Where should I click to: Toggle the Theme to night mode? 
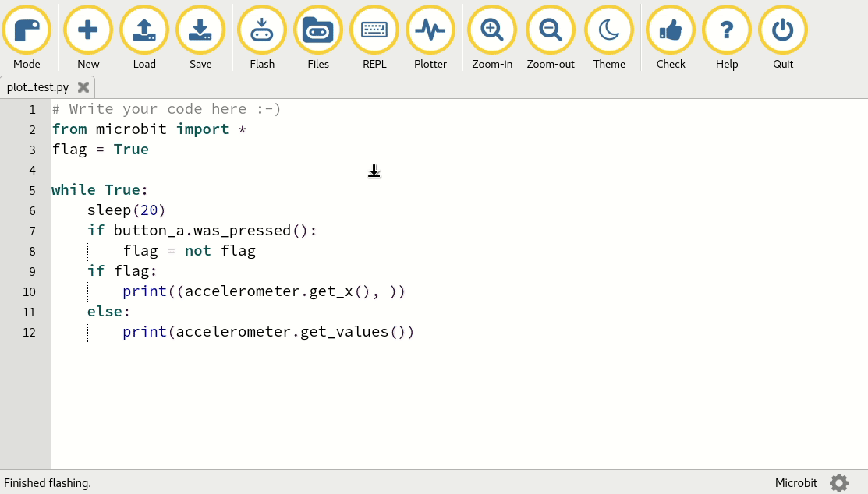(609, 31)
